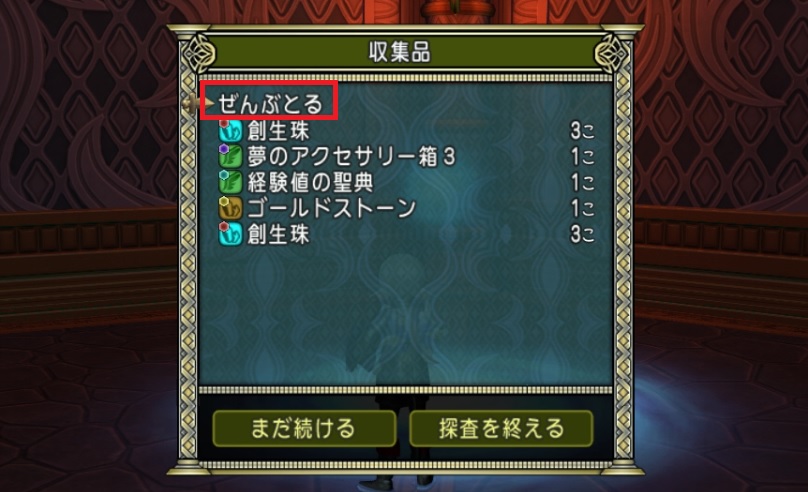The height and width of the screenshot is (492, 808).
Task: Select the first 創生珠 list entry
Action: tap(407, 131)
